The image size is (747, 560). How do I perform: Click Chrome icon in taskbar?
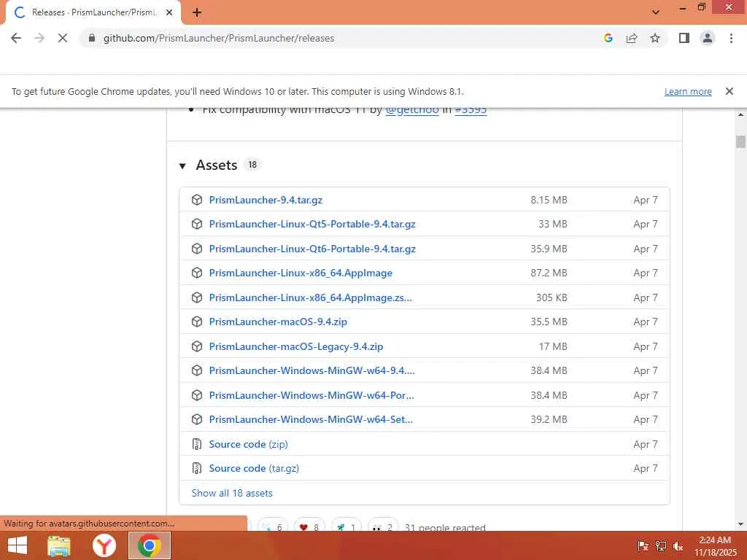click(x=149, y=545)
